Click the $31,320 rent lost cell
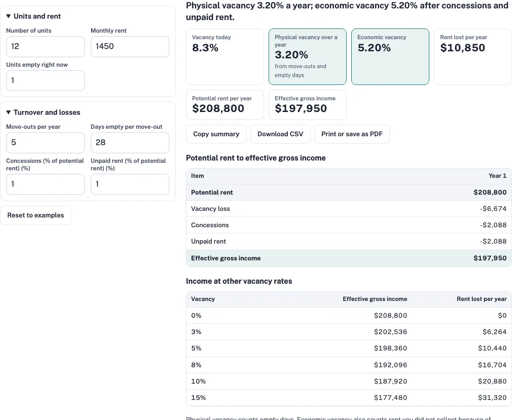 pos(492,398)
